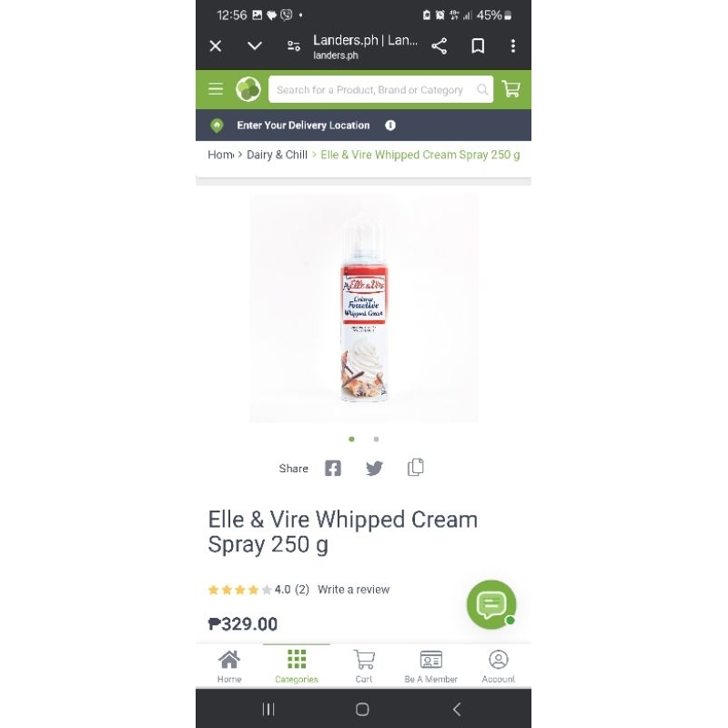Open delivery location info icon
Screen dimensions: 728x728
pyautogui.click(x=390, y=126)
